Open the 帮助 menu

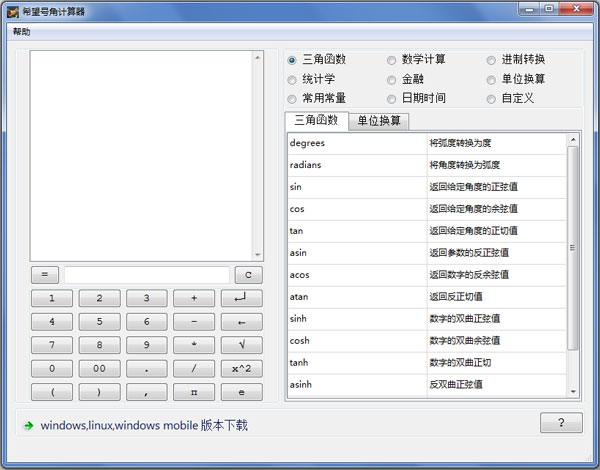(22, 32)
